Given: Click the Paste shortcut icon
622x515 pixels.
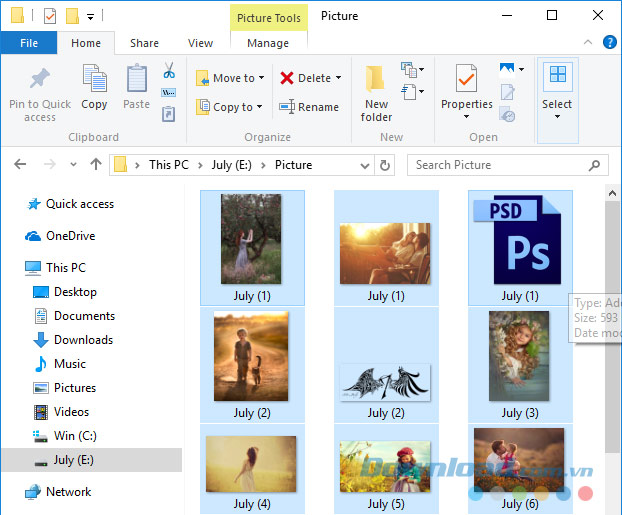Looking at the screenshot, I should (x=169, y=114).
